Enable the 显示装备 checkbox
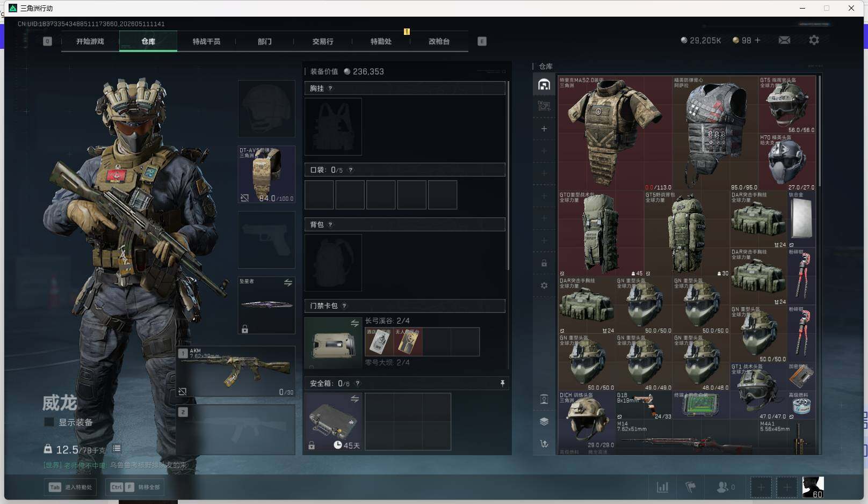Screen dimensions: 868x504 point(49,422)
